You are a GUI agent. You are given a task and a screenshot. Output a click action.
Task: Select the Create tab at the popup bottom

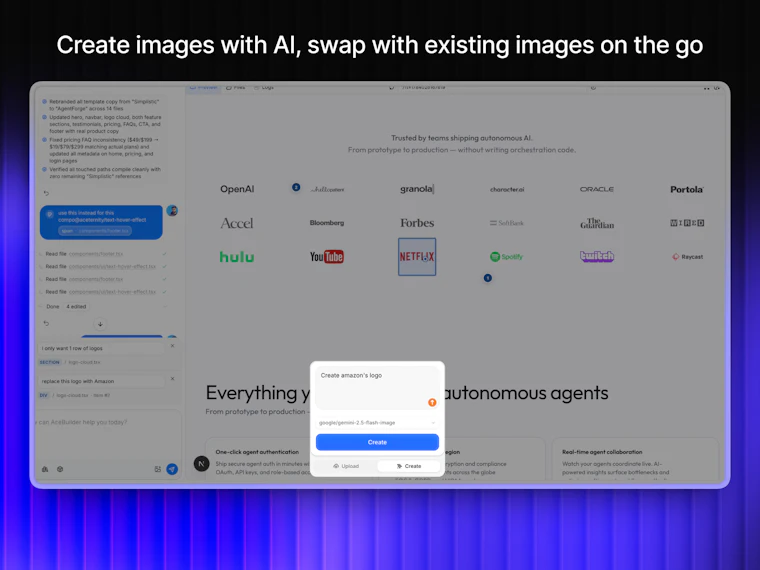click(409, 466)
